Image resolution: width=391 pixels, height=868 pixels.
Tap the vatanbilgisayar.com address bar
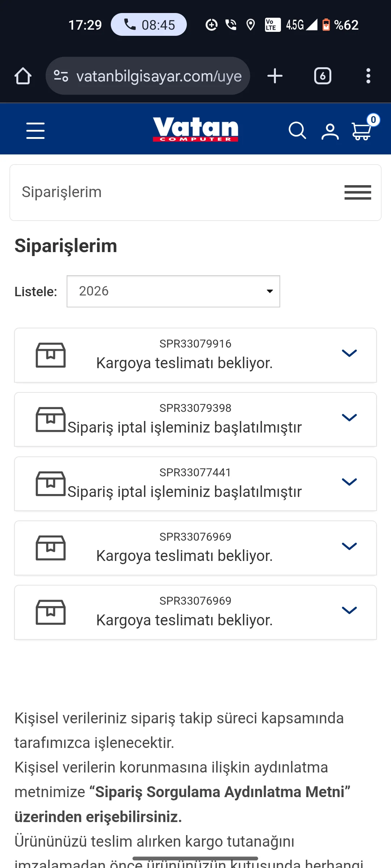(159, 76)
